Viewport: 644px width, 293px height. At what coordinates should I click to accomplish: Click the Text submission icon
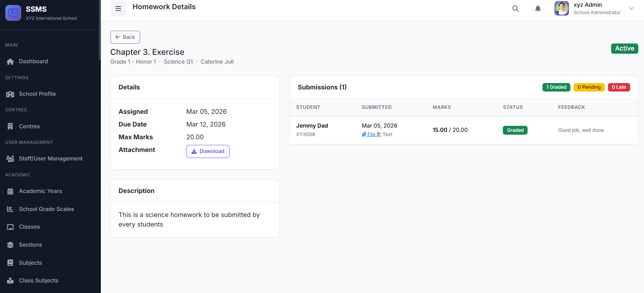tap(379, 134)
